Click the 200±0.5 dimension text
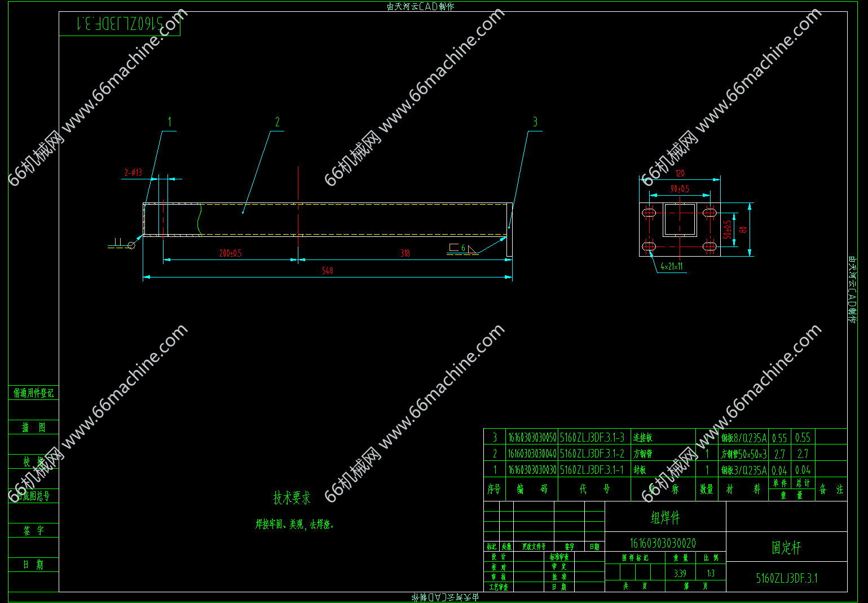Image resolution: width=868 pixels, height=603 pixels. point(230,253)
